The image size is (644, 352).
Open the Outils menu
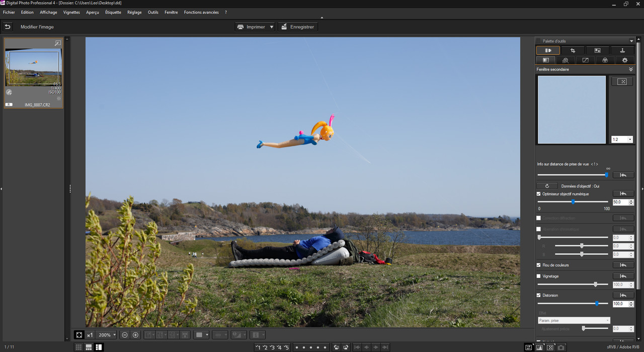coord(153,12)
